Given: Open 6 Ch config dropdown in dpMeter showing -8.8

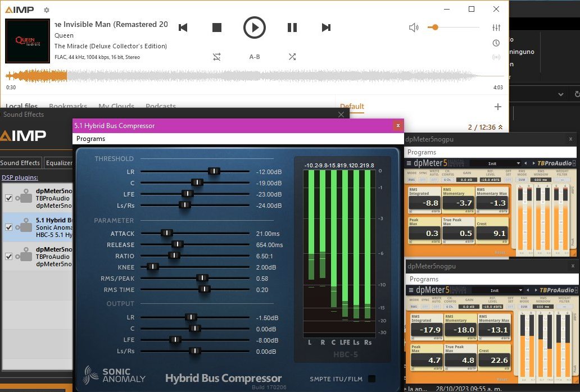Looking at the screenshot, I should 447,180.
